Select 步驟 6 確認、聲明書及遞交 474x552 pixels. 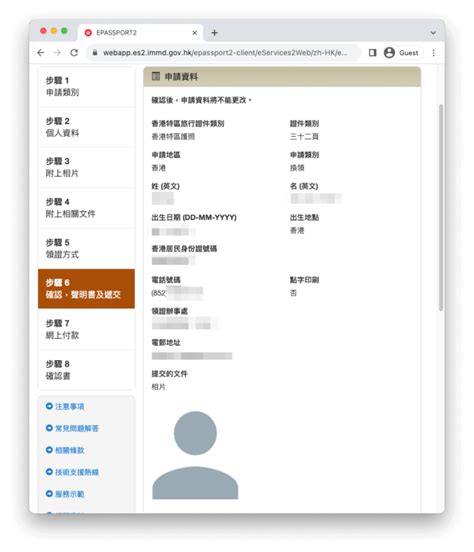tap(86, 289)
